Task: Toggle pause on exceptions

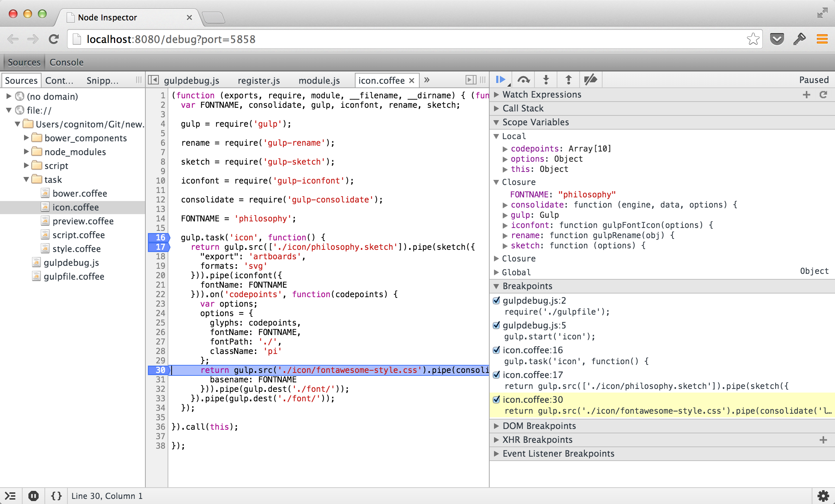Action: point(34,496)
